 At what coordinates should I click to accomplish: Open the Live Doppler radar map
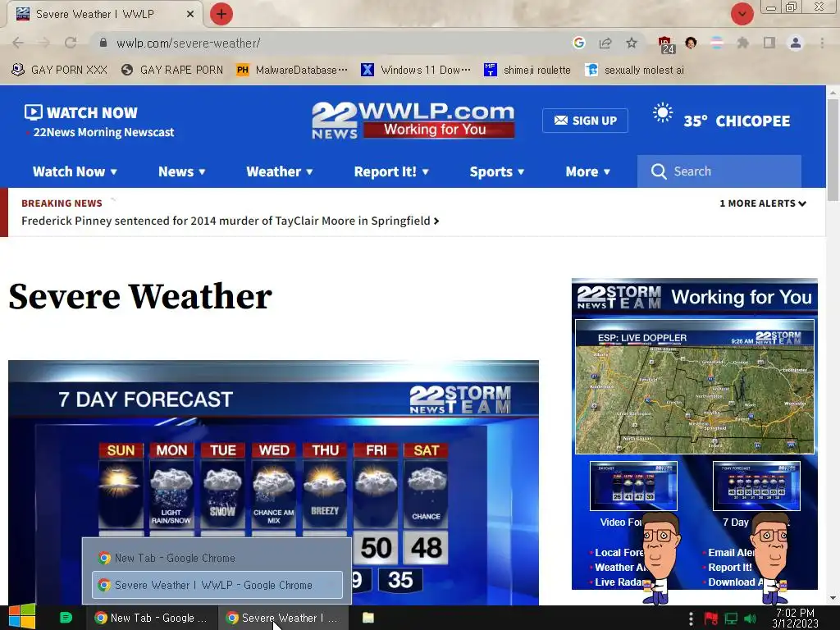694,387
